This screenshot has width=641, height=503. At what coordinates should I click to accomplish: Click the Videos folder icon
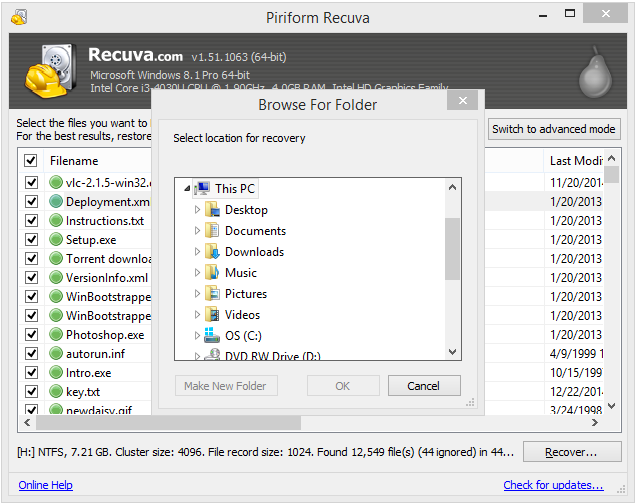212,314
